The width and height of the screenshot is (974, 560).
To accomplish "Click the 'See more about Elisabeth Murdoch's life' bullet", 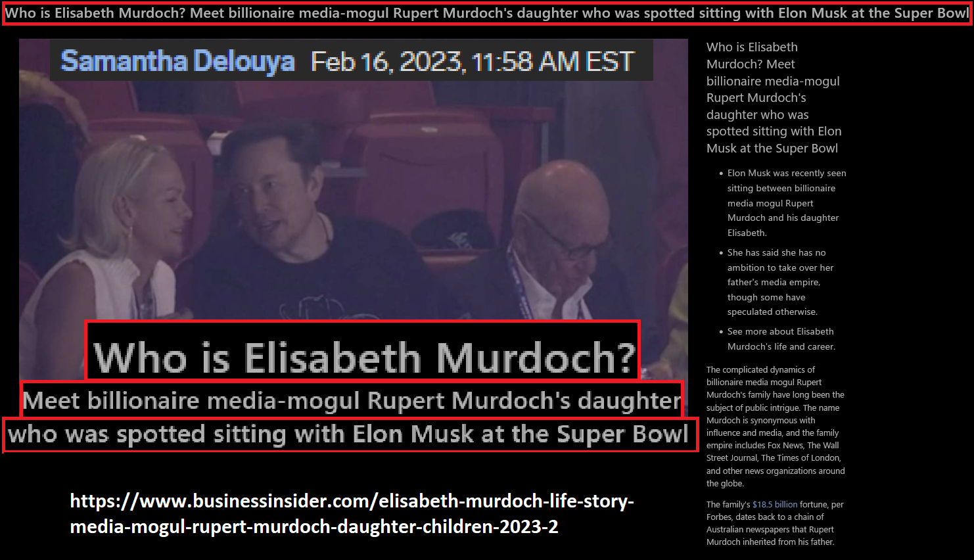I will [781, 339].
